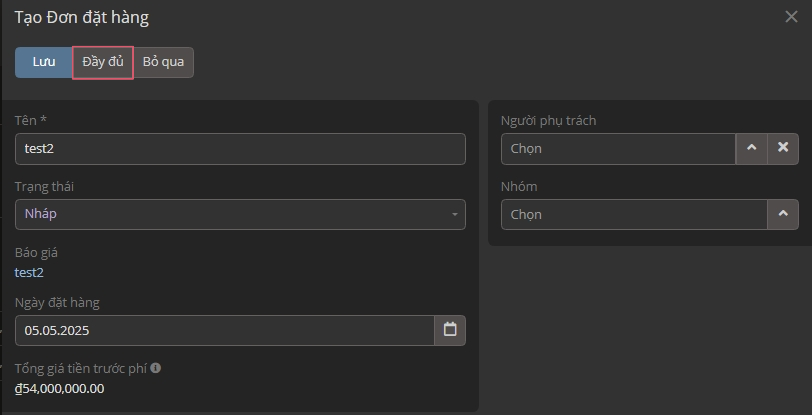Click the Ngày đặt hàng label
Viewport: 812px width, 415px height.
tap(57, 302)
